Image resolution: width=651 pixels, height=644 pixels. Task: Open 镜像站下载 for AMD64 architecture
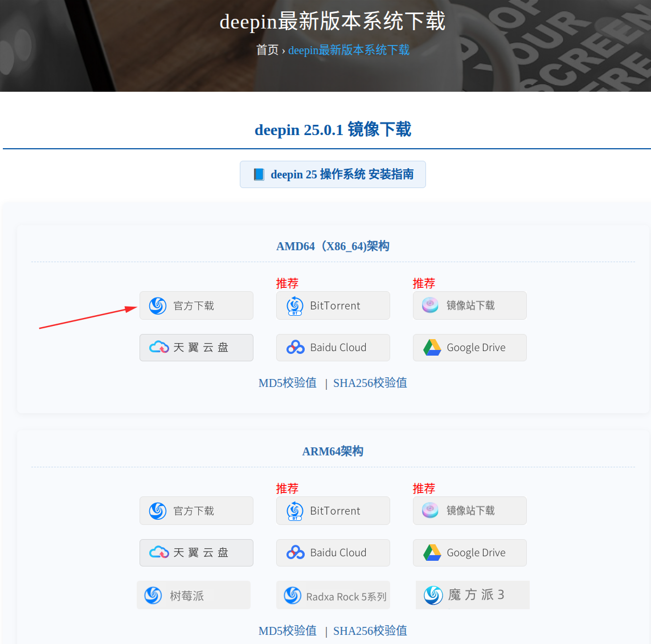[469, 305]
